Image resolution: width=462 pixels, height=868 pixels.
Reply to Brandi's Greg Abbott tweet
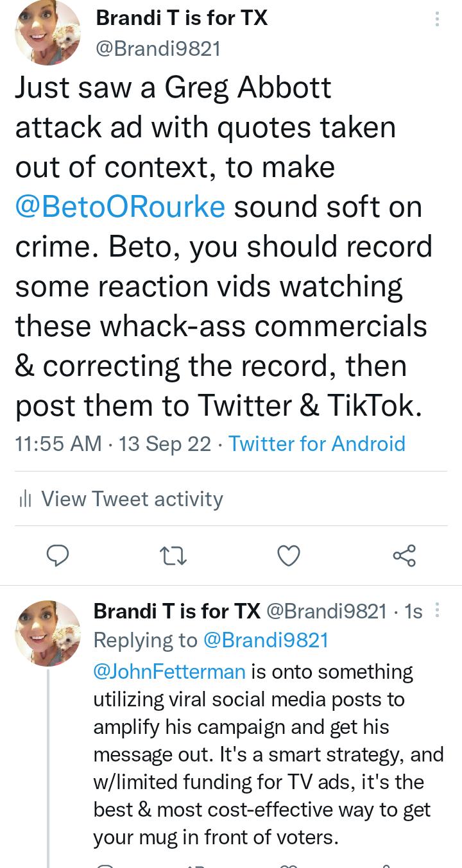(58, 556)
